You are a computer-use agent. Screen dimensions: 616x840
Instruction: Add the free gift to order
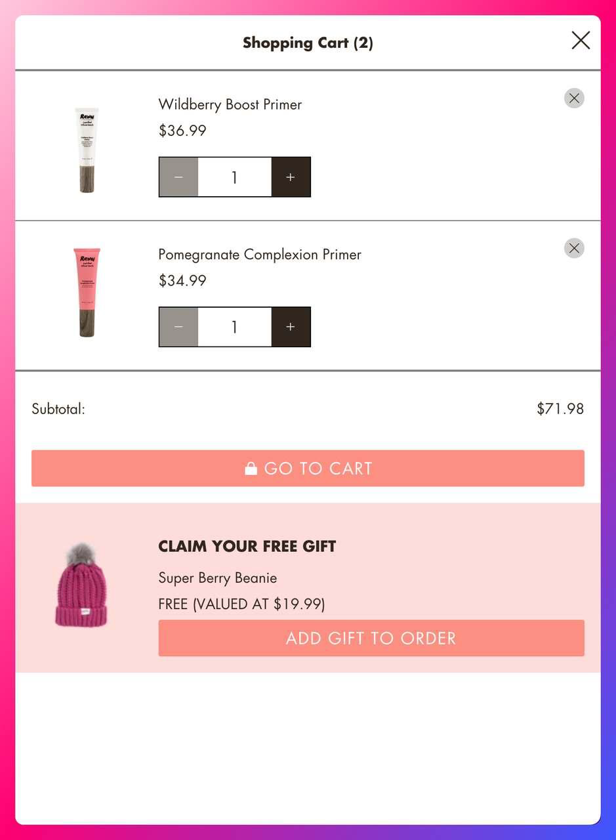371,638
